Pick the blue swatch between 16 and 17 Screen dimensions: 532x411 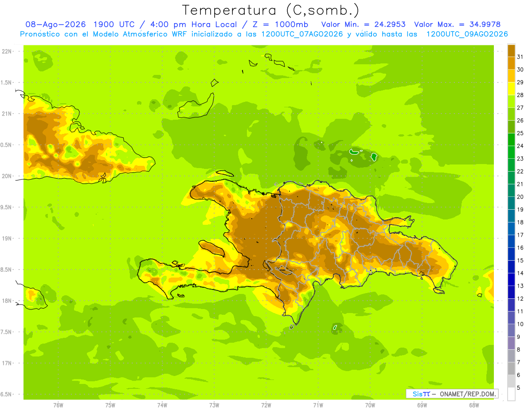[511, 242]
